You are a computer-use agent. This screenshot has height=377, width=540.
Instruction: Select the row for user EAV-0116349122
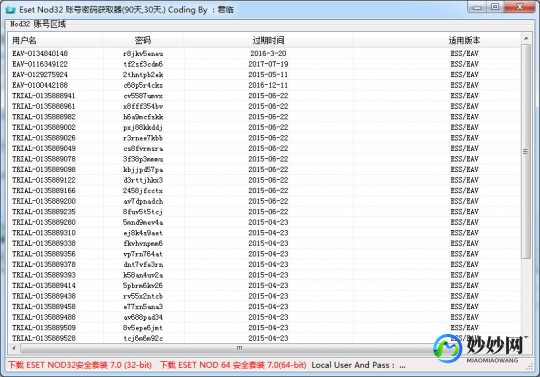(x=264, y=64)
